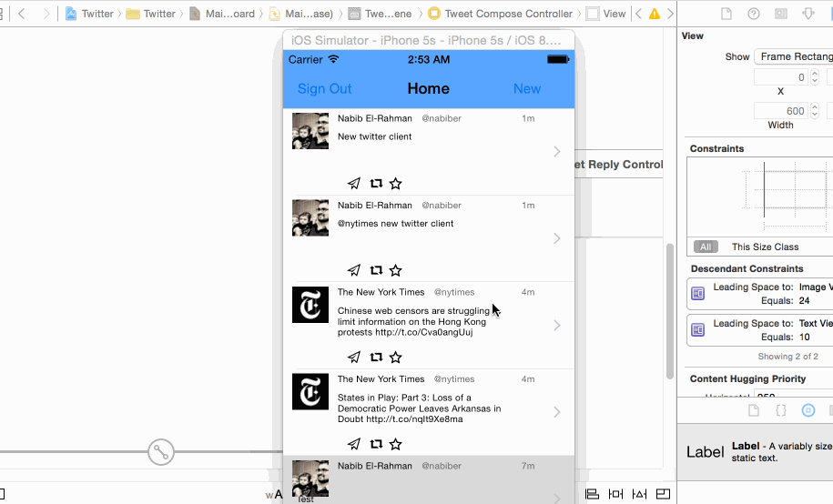The image size is (833, 504).
Task: Show the File inspector
Action: [726, 14]
